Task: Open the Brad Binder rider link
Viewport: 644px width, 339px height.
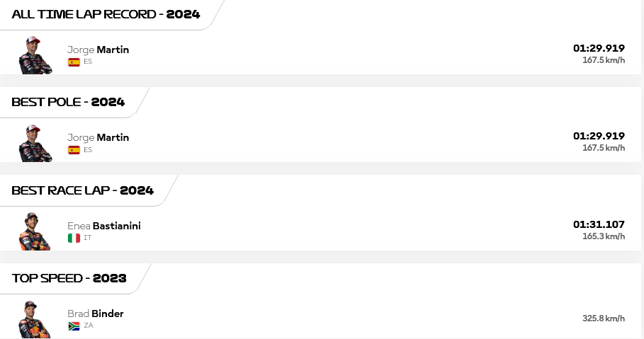Action: click(95, 314)
